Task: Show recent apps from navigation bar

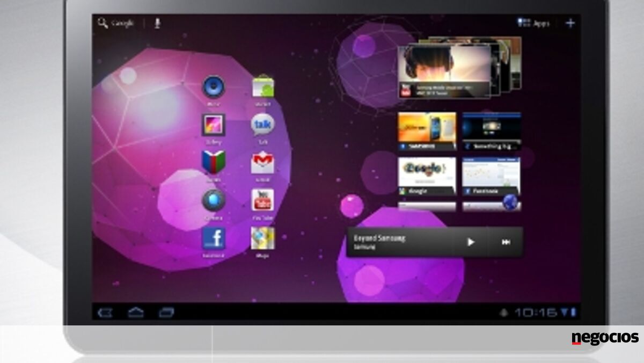Action: [166, 311]
